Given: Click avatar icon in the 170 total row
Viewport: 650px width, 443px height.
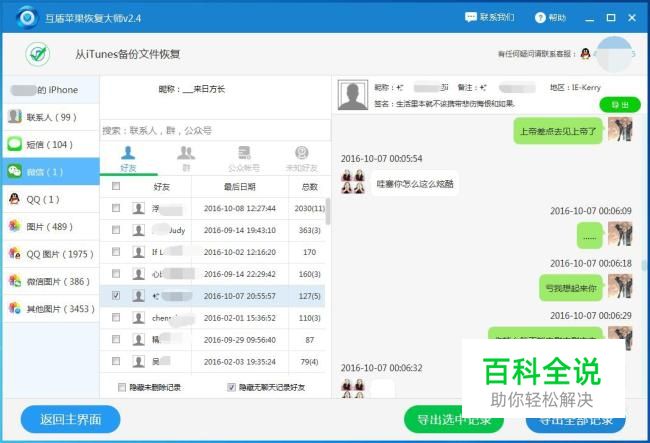Looking at the screenshot, I should [x=138, y=252].
